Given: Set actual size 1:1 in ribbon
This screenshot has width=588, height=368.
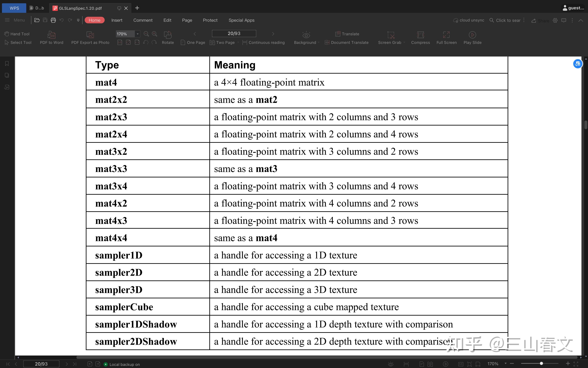Looking at the screenshot, I should (x=120, y=42).
